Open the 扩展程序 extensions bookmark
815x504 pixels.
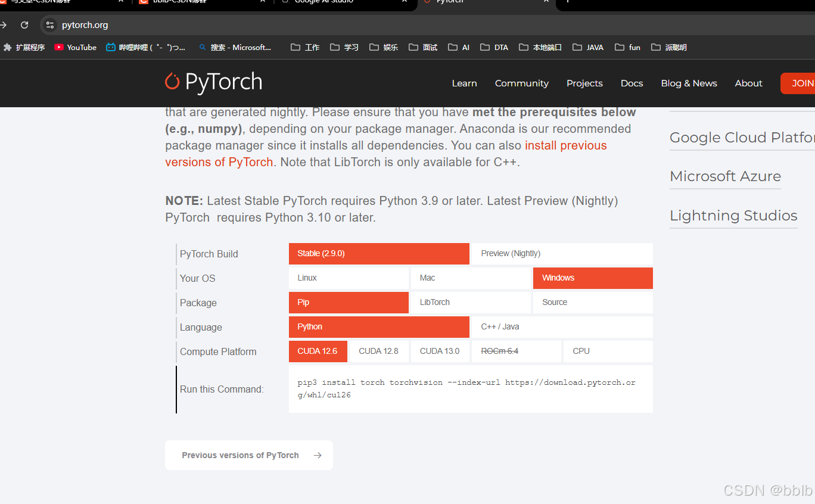(24, 47)
